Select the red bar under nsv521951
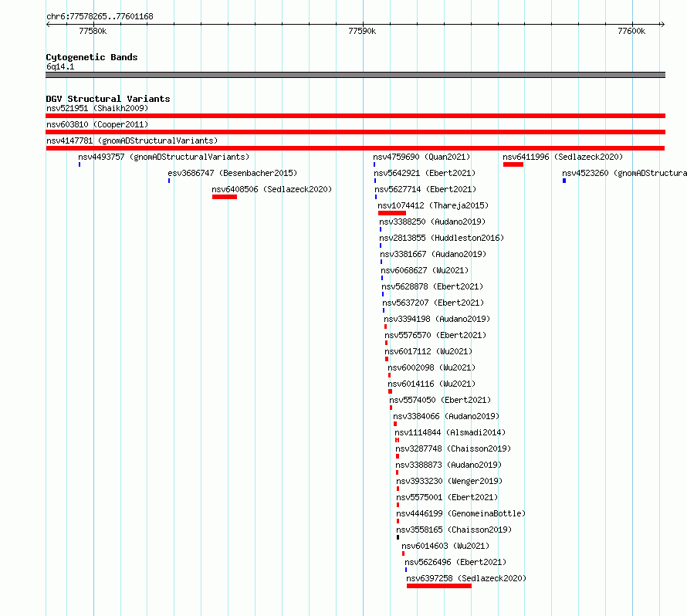This screenshot has width=687, height=616. [355, 116]
